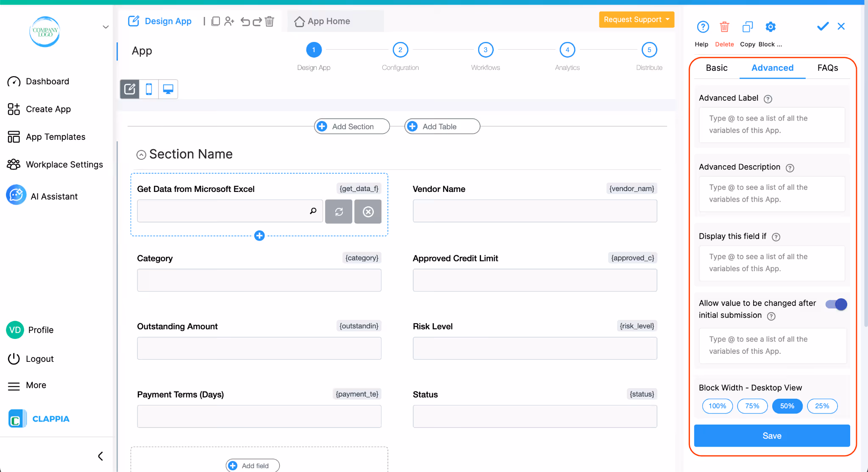Click the Copy field icon
This screenshot has width=868, height=472.
(x=748, y=27)
